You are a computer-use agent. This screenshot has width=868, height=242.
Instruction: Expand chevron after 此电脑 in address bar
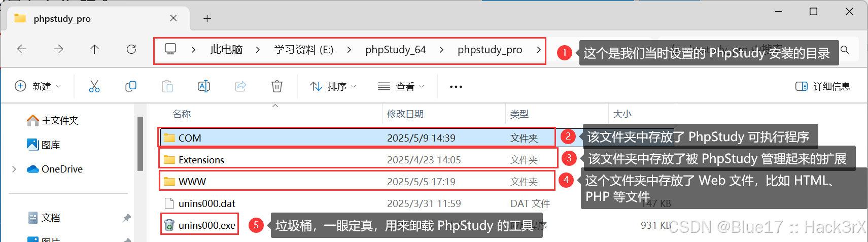tap(258, 50)
